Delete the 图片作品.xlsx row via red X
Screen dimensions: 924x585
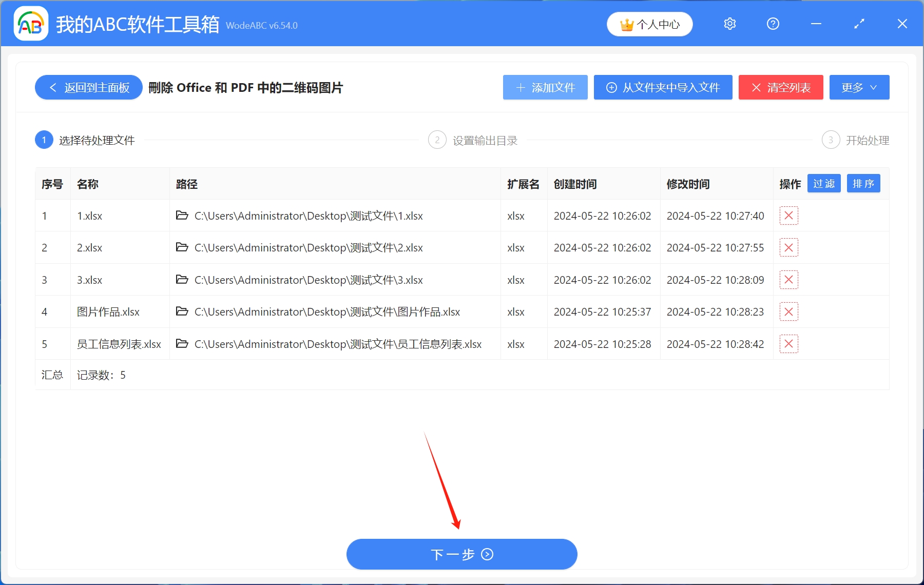pos(788,311)
